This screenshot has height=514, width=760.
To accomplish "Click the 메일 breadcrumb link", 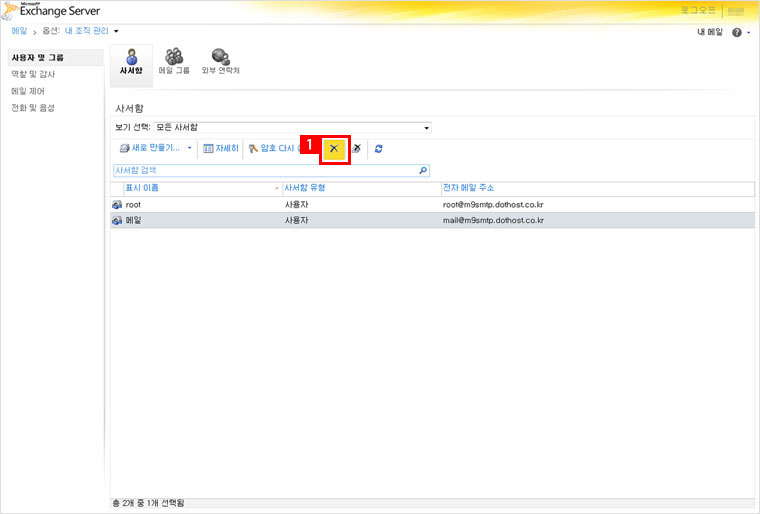I will click(19, 32).
